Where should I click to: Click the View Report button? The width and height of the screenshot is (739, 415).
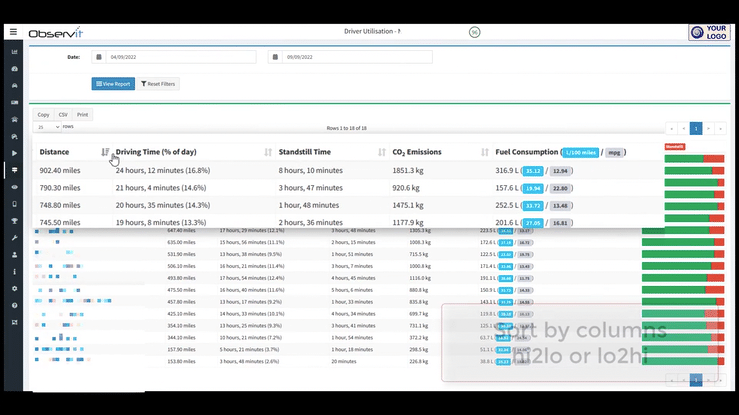(113, 84)
